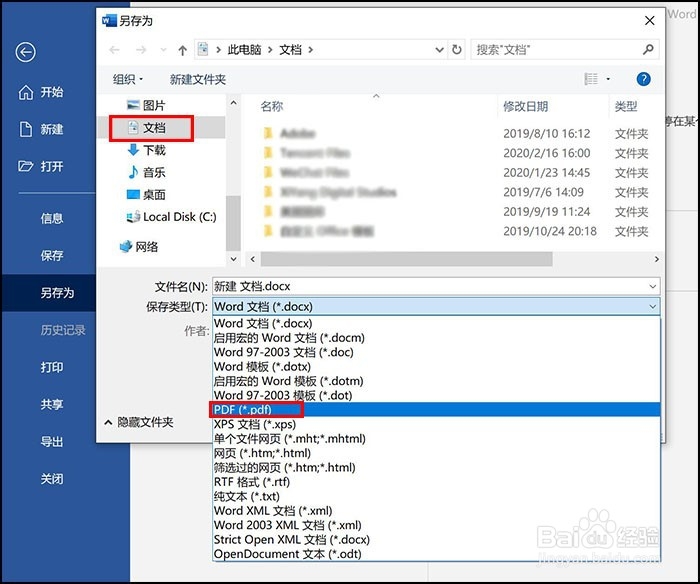The image size is (700, 584).
Task: Sort by the 类型 column header
Action: point(626,106)
